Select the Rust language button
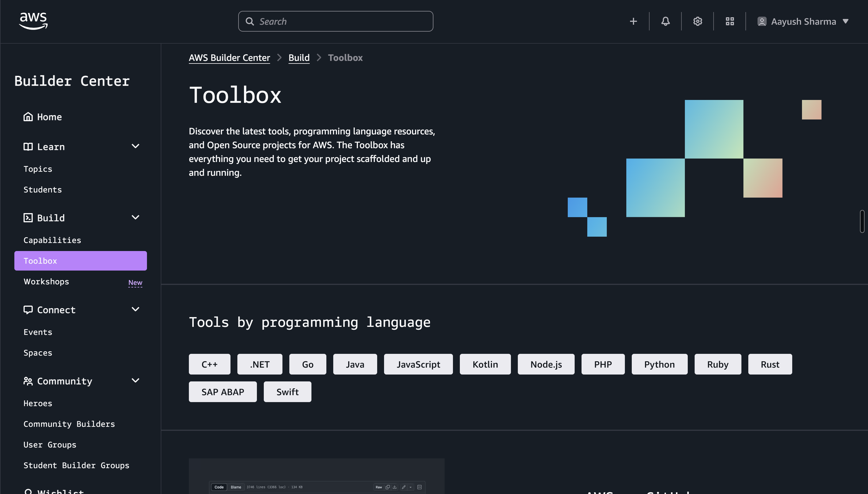Image resolution: width=868 pixels, height=494 pixels. point(770,364)
